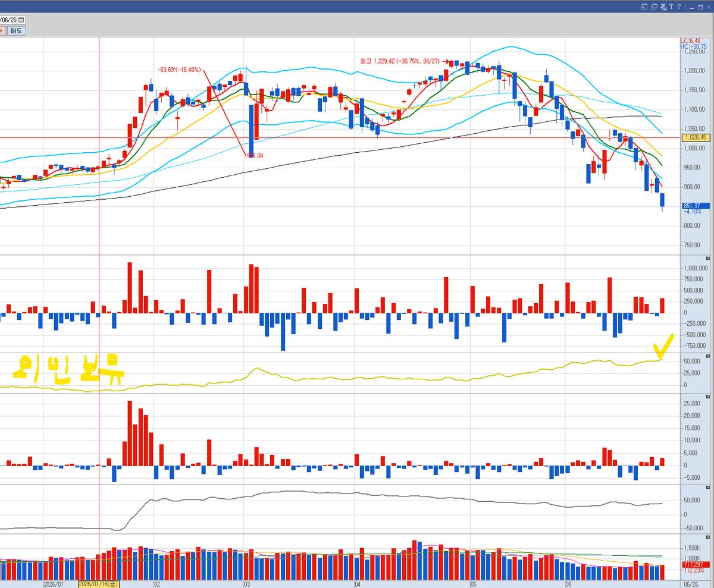Click the date field showing 06/26
The image size is (714, 588).
(x=8, y=20)
